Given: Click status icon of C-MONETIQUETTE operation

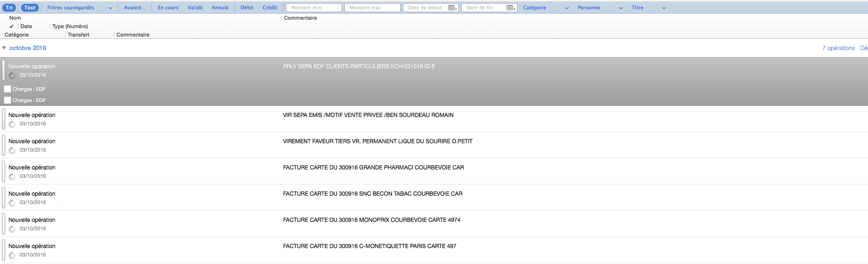Looking at the screenshot, I should click(12, 255).
